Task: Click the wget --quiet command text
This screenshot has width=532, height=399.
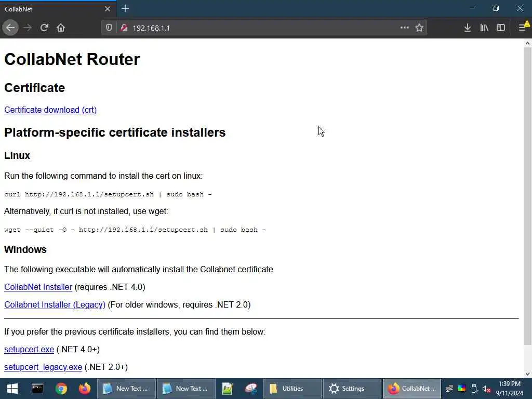Action: pos(135,230)
